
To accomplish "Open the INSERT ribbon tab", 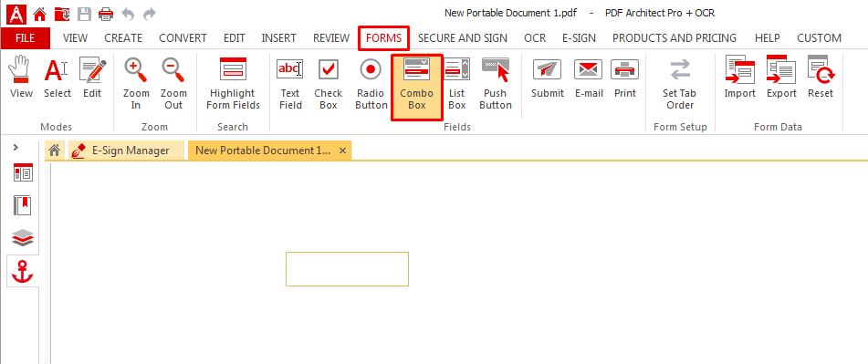I will (279, 38).
